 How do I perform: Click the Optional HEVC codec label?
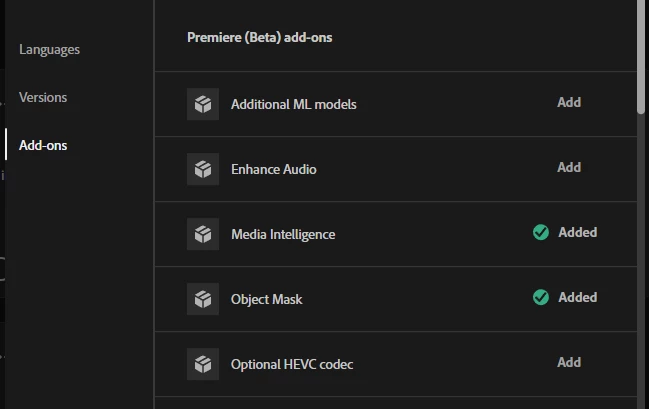point(292,364)
